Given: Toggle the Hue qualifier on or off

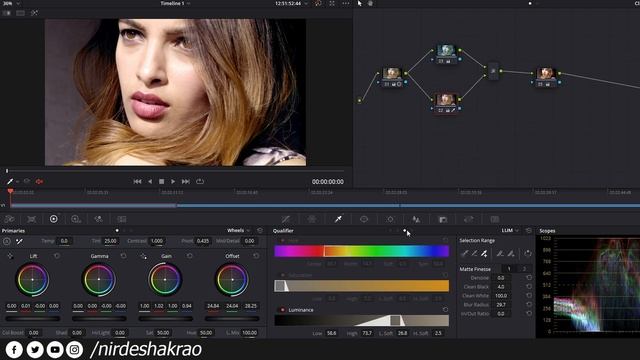Looking at the screenshot, I should click(x=282, y=241).
